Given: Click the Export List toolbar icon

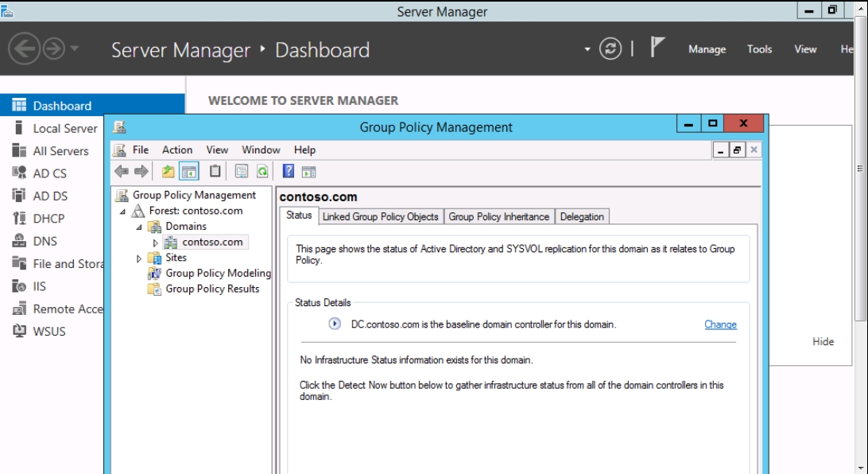Looking at the screenshot, I should click(242, 172).
